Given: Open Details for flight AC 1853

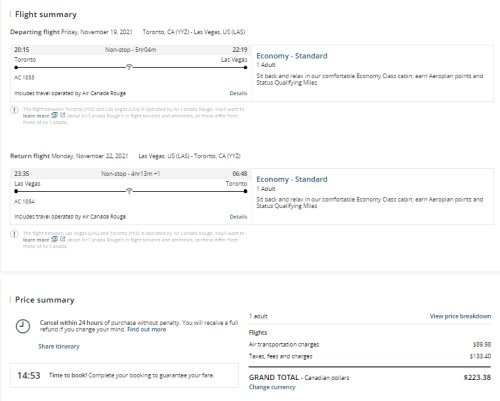Looking at the screenshot, I should 238,93.
